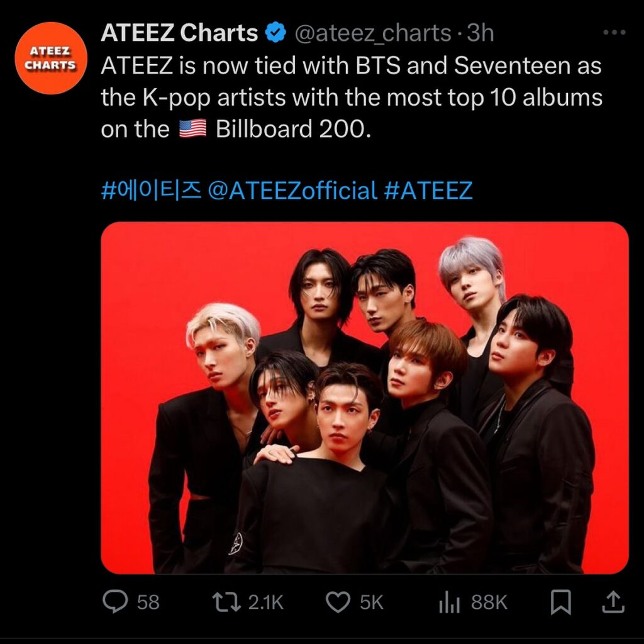Image resolution: width=644 pixels, height=644 pixels.
Task: Open the tweet by clicking its body text
Action: point(351,97)
